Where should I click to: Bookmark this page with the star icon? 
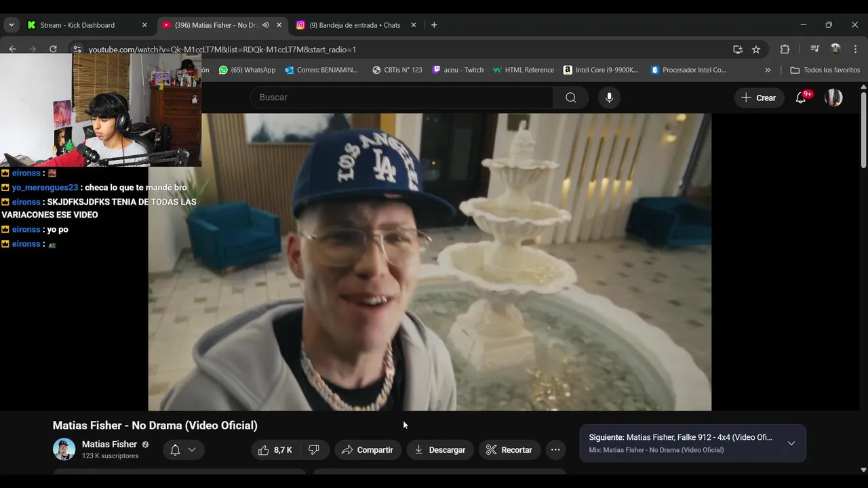756,49
